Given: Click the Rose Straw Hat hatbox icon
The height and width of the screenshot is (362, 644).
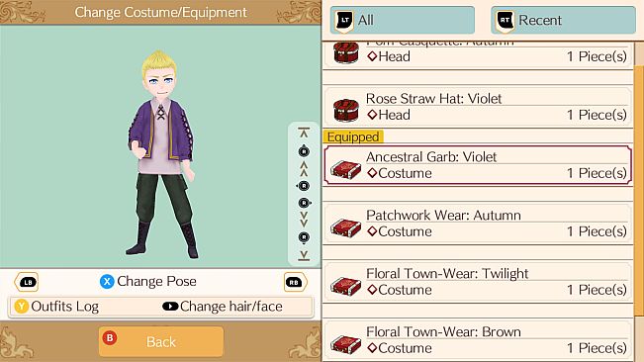Looking at the screenshot, I should [x=346, y=110].
